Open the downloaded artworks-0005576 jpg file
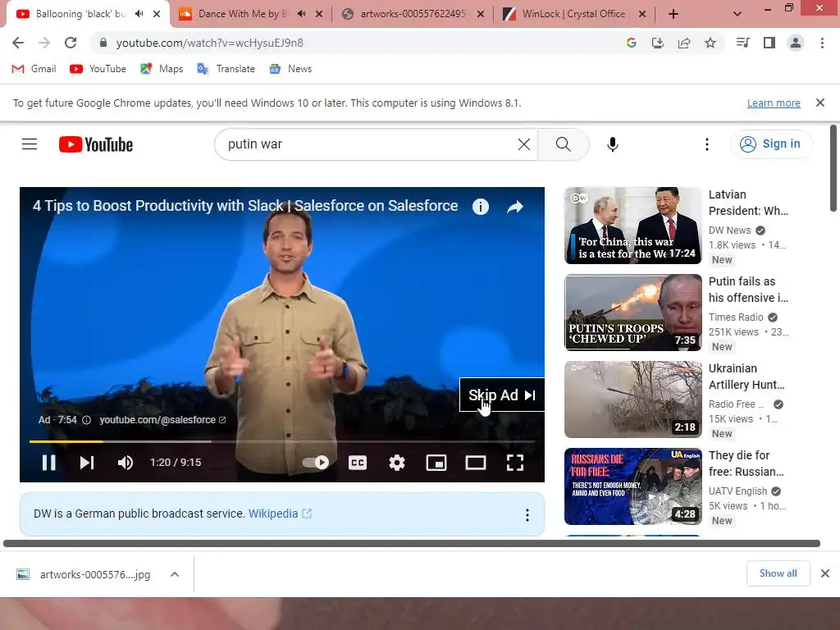This screenshot has height=630, width=840. 84,574
